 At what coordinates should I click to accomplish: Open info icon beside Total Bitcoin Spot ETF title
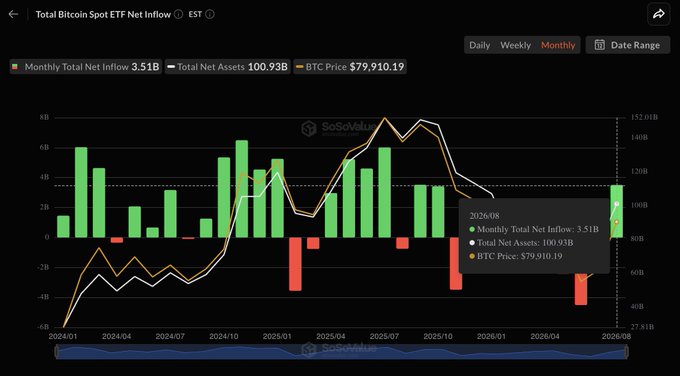[x=178, y=14]
